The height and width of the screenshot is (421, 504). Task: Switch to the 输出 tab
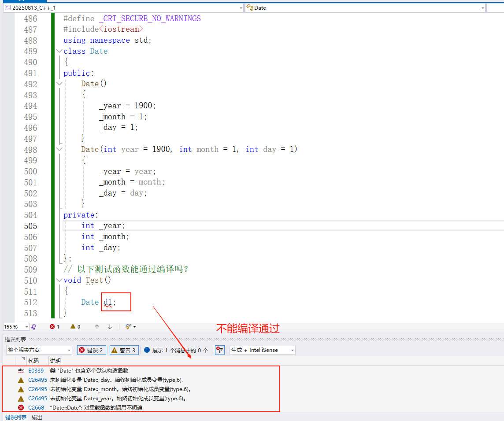(37, 417)
